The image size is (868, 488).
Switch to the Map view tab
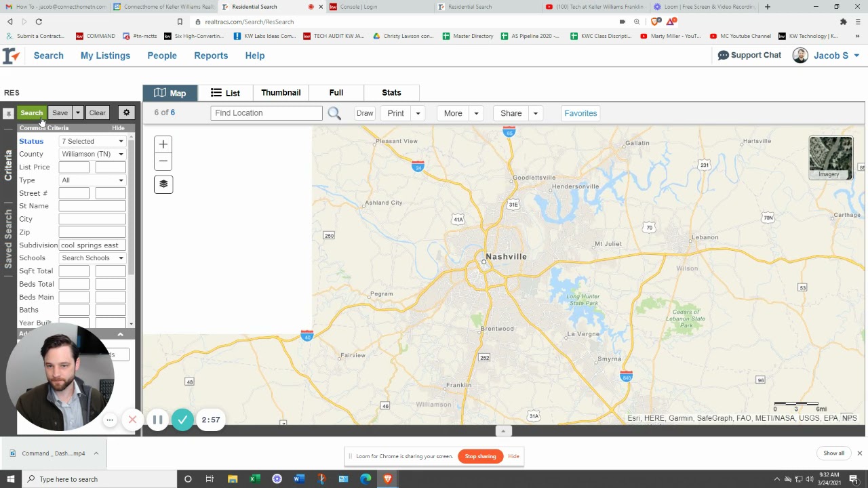(x=170, y=93)
